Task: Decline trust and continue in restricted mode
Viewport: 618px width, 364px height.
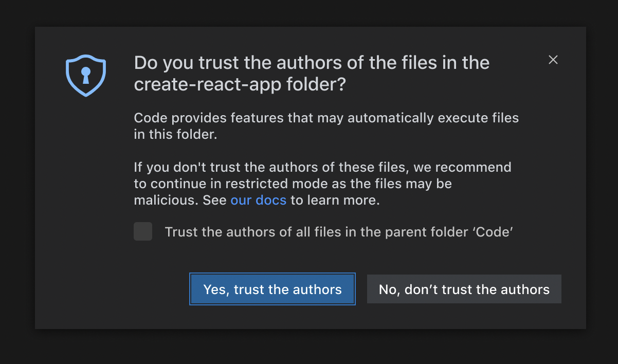Action: 464,289
